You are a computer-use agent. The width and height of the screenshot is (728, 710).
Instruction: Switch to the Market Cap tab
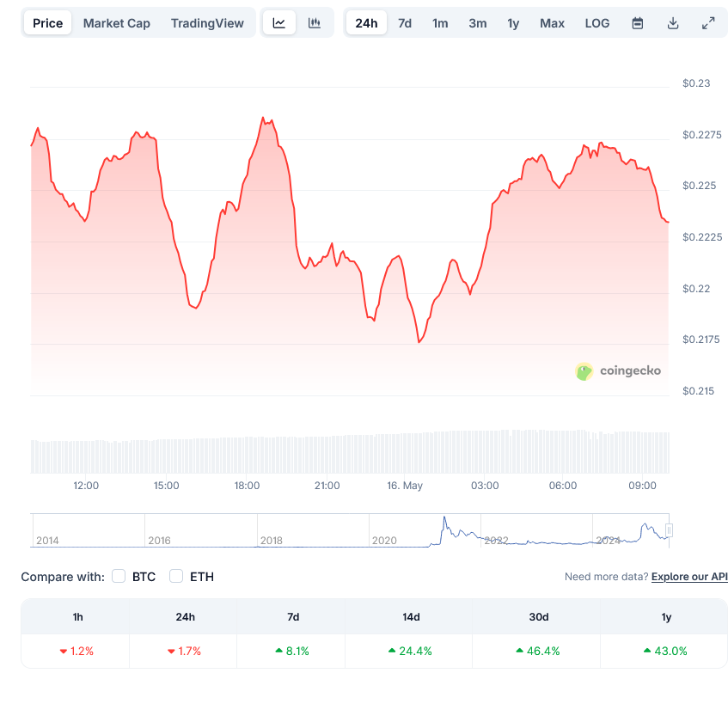117,22
